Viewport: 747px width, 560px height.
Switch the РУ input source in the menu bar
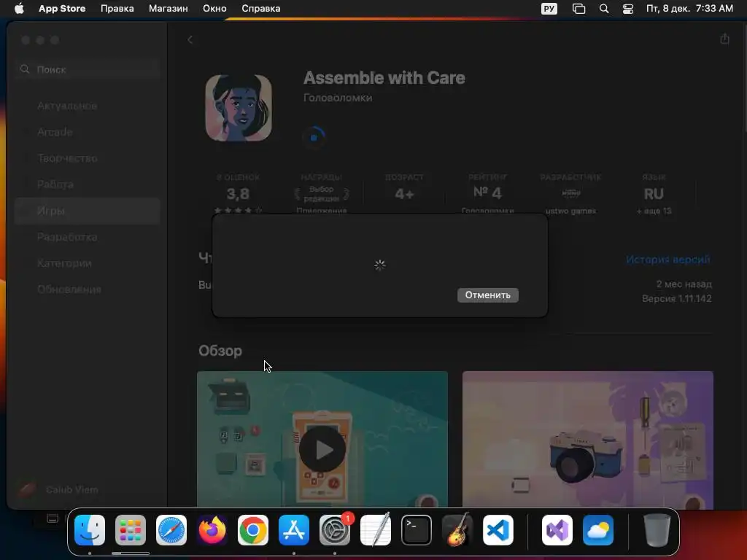(549, 9)
